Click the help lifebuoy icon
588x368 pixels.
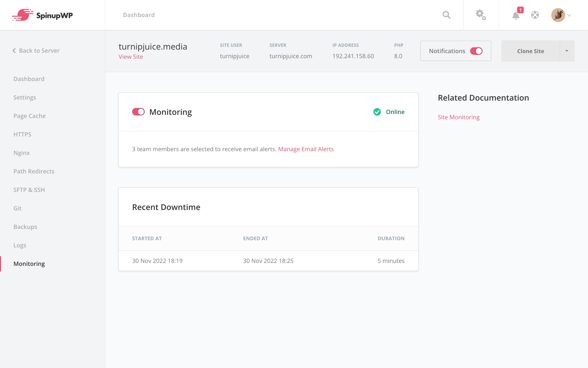535,15
